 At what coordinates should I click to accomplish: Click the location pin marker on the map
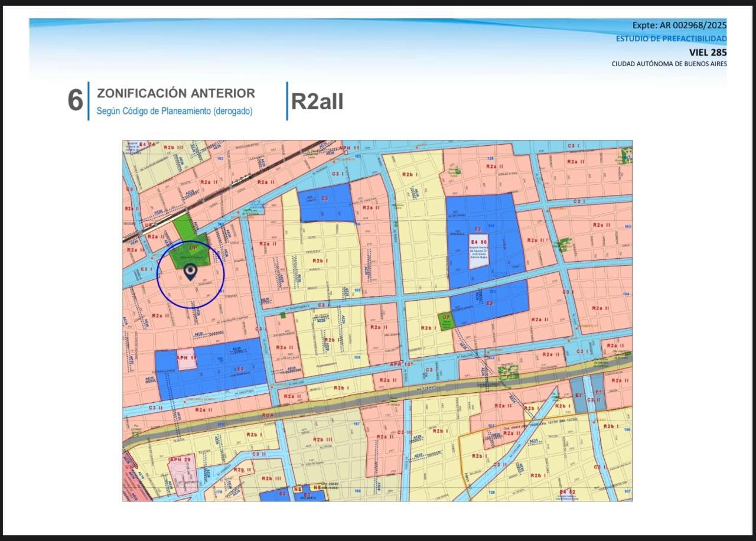190,272
